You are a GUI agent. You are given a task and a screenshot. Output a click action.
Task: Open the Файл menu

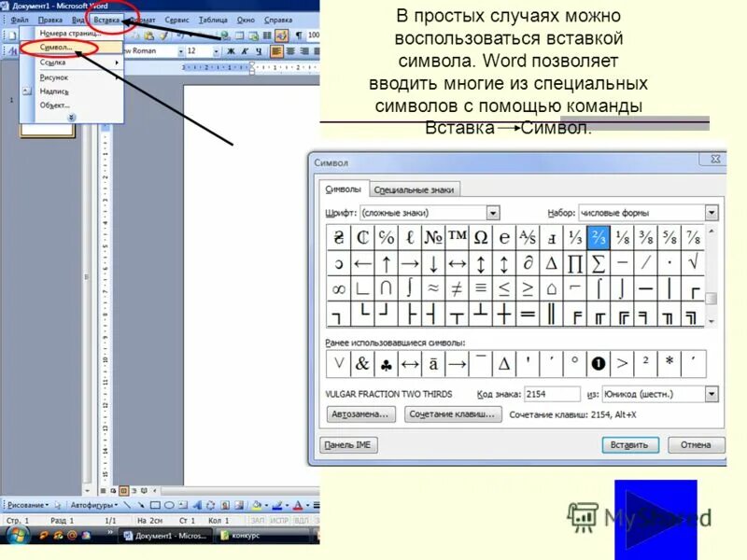click(20, 20)
